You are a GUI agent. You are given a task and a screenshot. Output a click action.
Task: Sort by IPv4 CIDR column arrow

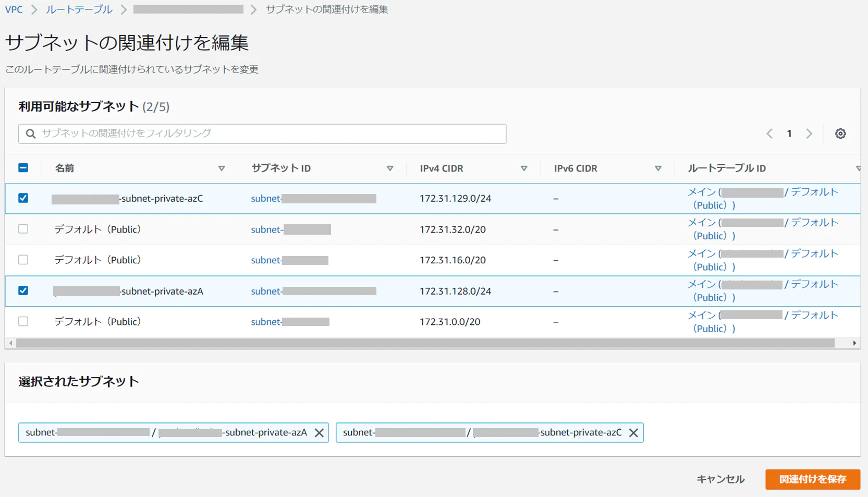(524, 168)
